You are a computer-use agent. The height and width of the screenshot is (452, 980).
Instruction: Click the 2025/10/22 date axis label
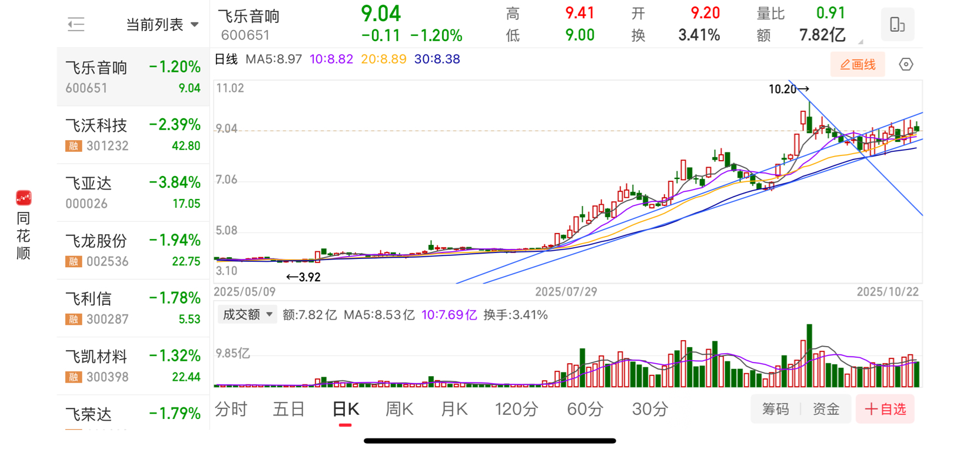tap(888, 291)
